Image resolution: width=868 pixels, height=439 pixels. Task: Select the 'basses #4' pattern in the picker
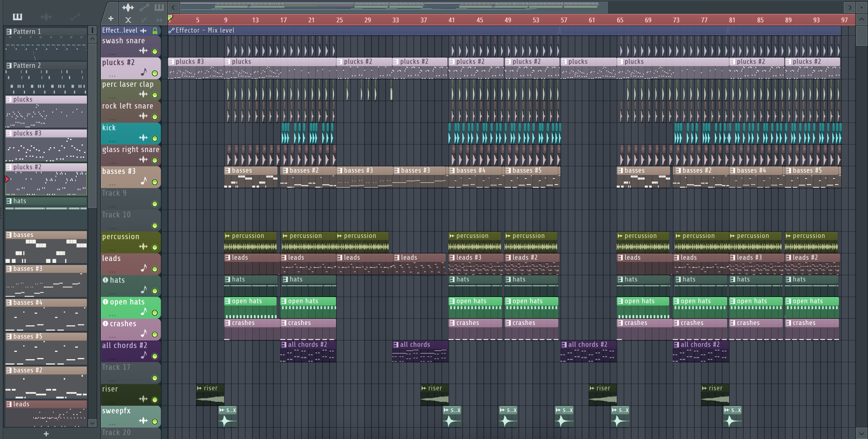coord(46,315)
